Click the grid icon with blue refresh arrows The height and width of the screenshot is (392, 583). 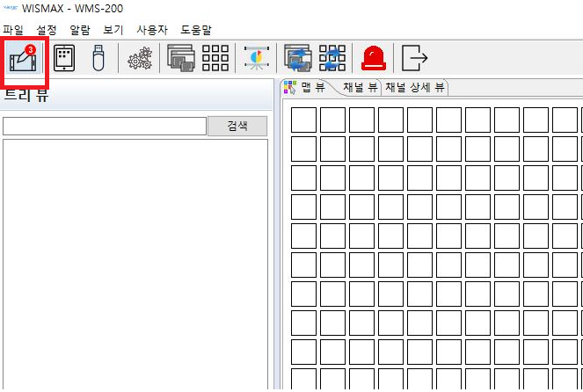332,58
